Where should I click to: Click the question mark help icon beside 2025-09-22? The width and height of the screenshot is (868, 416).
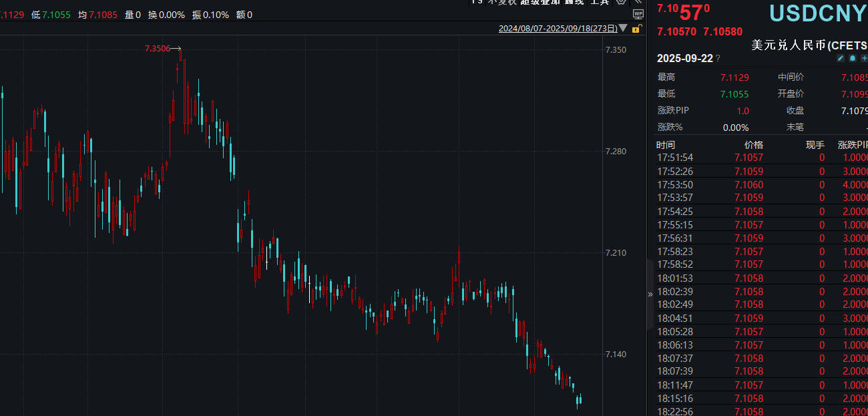[x=718, y=59]
